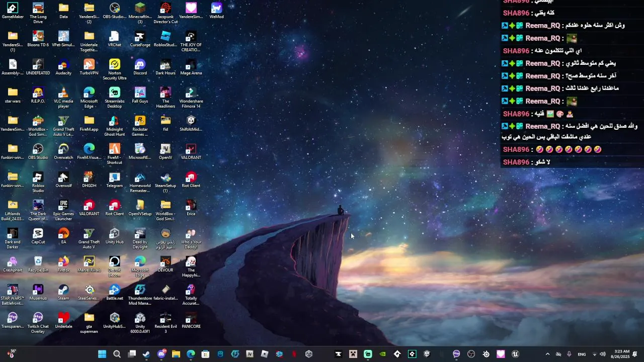Select the Who's Your Daddy icon
The image size is (644, 362).
pos(191,239)
